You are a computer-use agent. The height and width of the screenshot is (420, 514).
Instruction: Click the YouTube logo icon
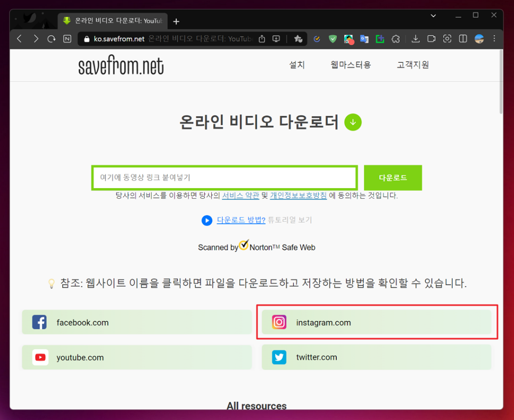(40, 357)
